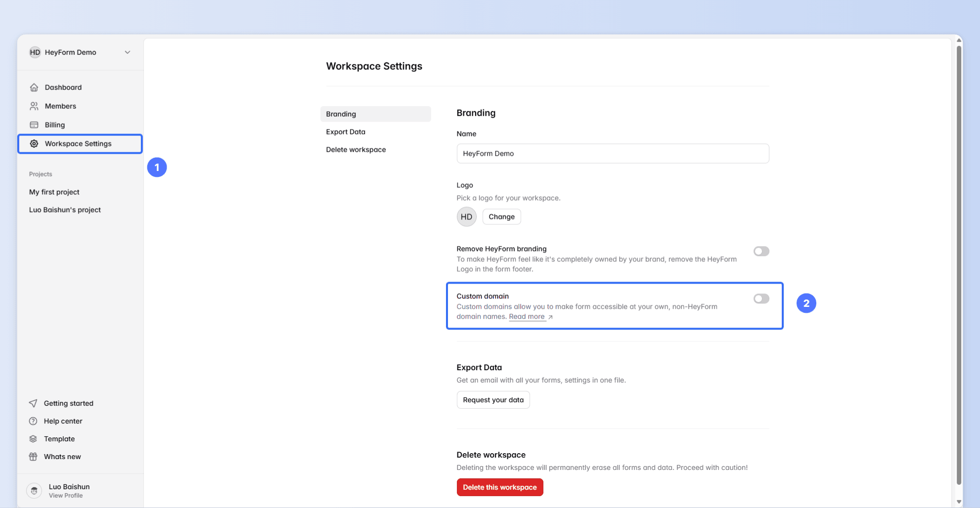Click the Custom domain label text
The image size is (980, 508).
click(x=483, y=296)
